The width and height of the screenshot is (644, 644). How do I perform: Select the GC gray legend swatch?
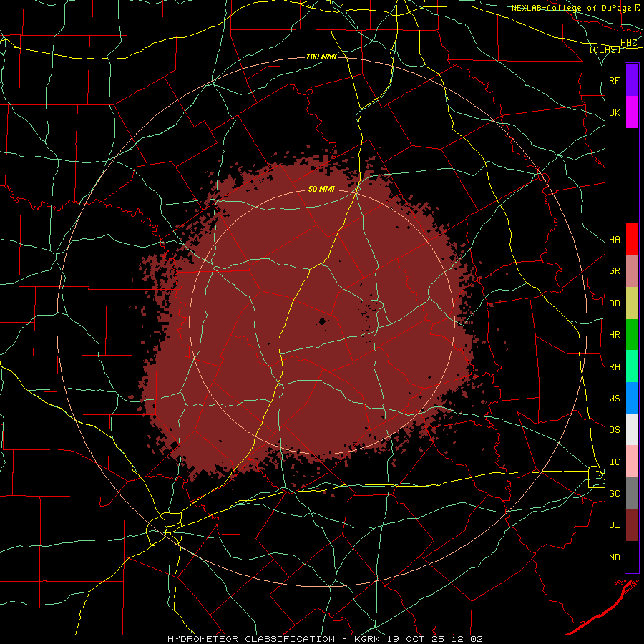click(x=632, y=493)
